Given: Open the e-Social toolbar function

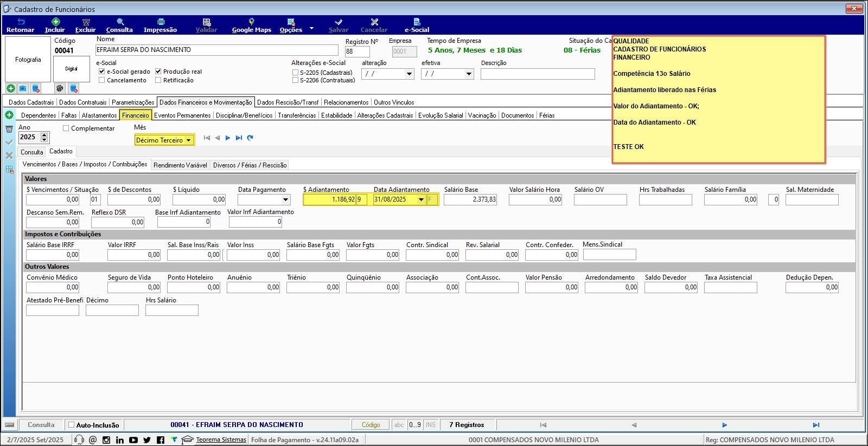Looking at the screenshot, I should click(417, 25).
